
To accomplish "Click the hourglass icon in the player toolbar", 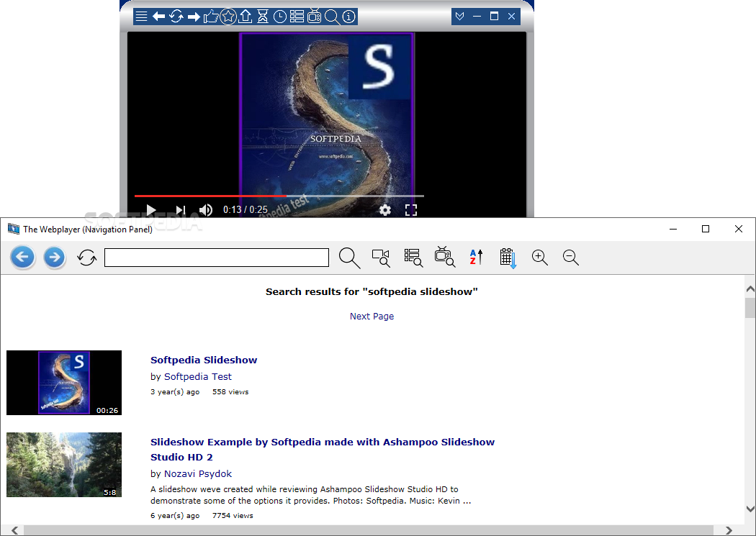I will pos(262,17).
